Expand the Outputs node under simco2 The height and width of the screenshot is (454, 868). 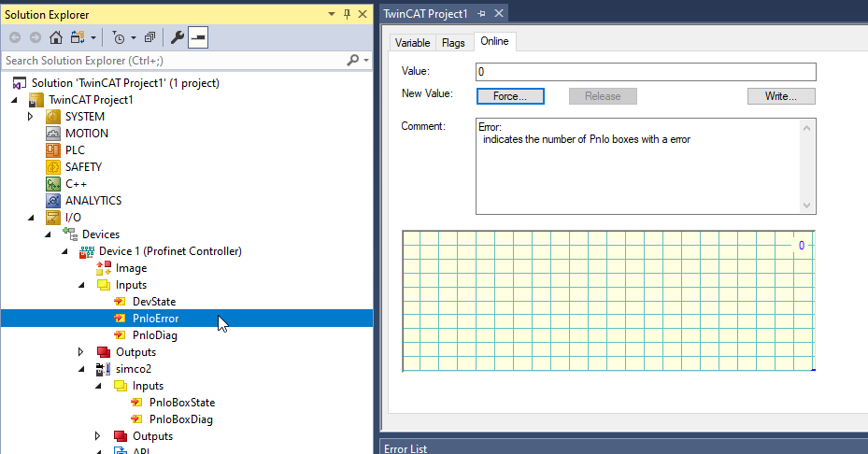[97, 436]
